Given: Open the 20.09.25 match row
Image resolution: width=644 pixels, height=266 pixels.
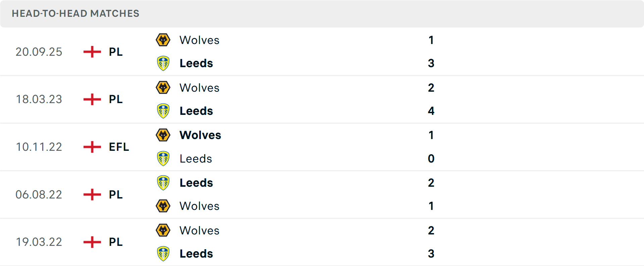Looking at the screenshot, I should 322,52.
